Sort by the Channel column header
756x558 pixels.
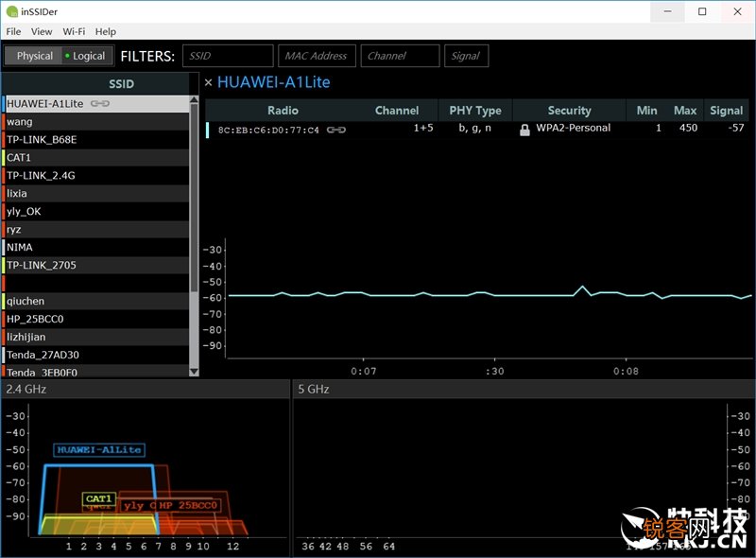tap(399, 111)
